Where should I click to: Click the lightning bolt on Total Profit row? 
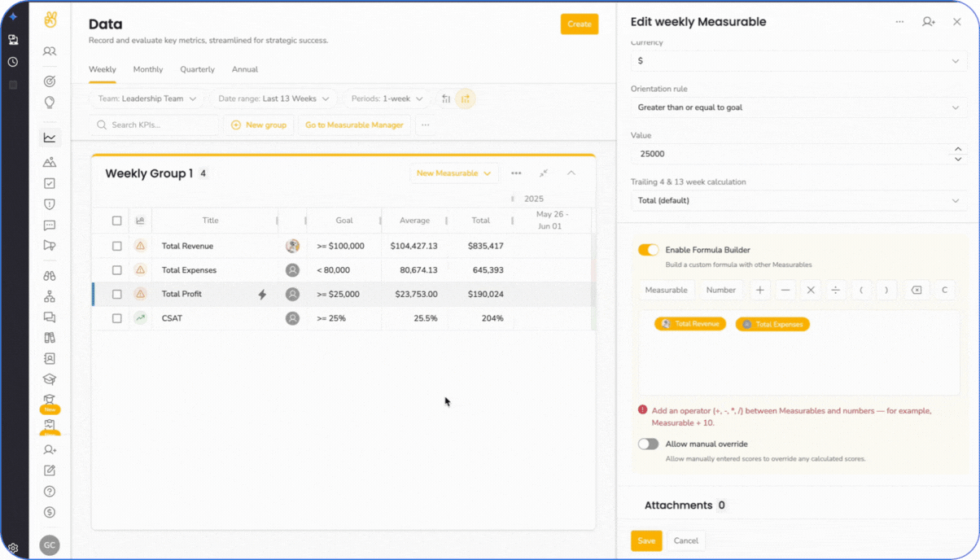coord(262,295)
